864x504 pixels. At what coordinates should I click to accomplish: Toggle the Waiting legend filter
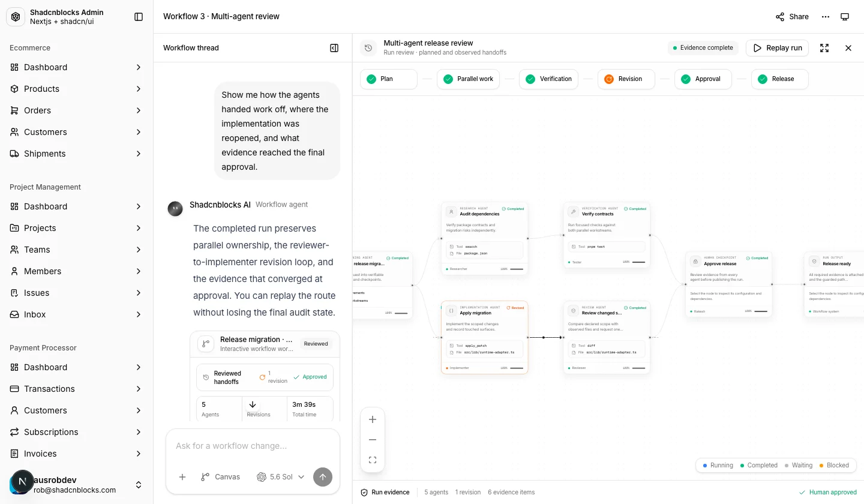click(x=798, y=465)
